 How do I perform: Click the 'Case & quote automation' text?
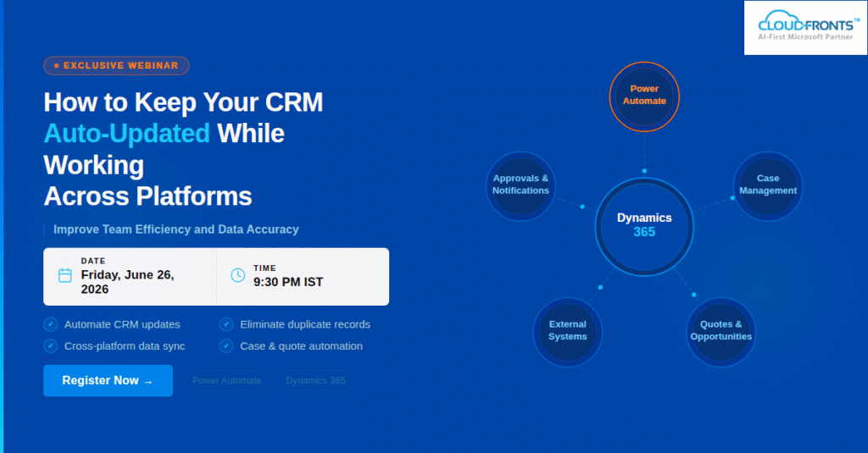pos(301,346)
